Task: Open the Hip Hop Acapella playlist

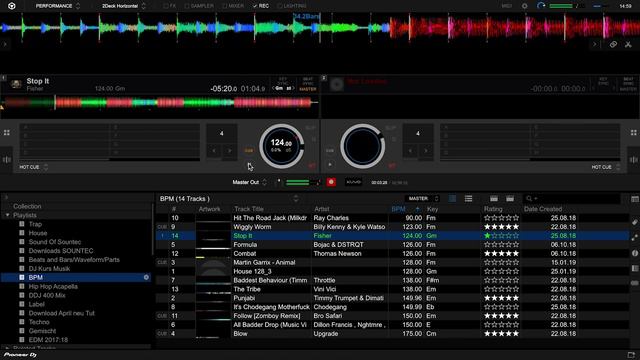Action: pos(53,287)
